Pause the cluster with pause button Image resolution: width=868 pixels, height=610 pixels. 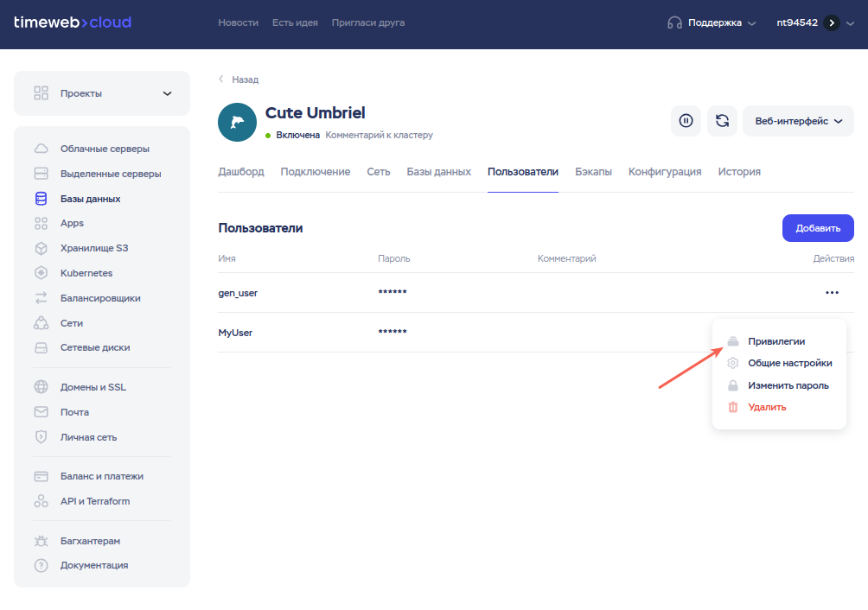click(686, 121)
